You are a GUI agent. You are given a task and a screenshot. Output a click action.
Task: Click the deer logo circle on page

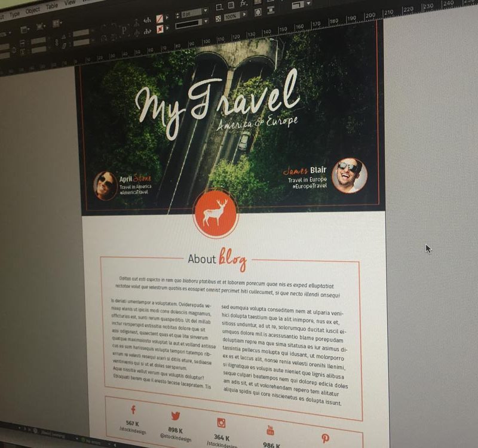click(216, 213)
